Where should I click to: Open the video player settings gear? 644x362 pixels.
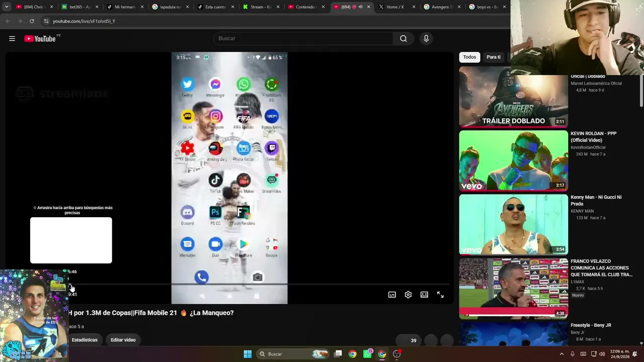tap(408, 295)
